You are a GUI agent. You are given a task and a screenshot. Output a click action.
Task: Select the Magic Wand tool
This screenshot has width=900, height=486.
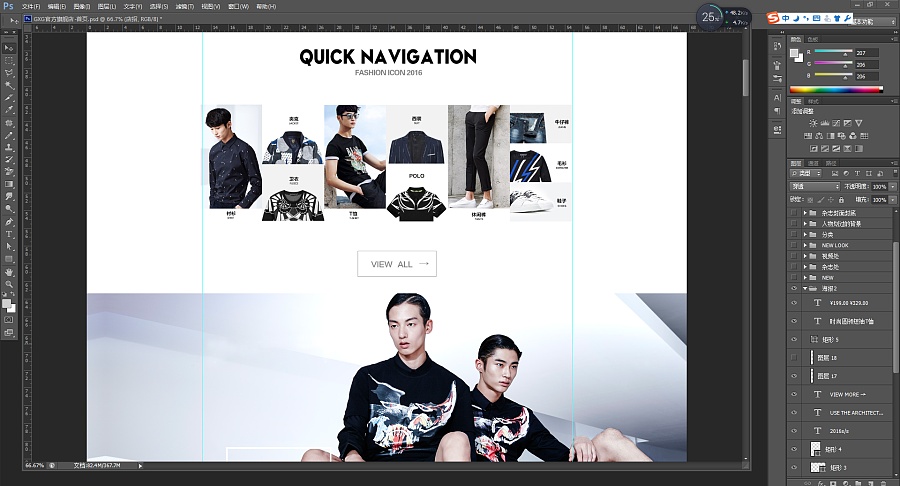click(x=9, y=85)
